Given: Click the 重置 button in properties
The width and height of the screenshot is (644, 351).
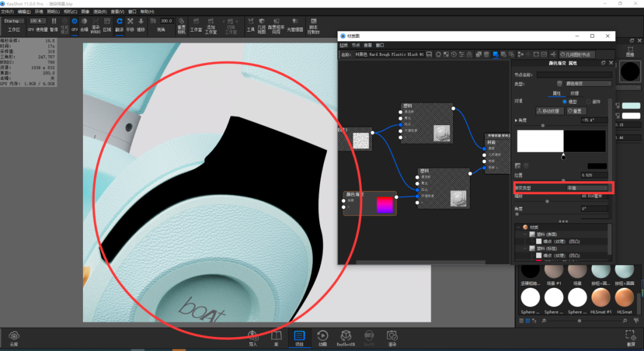Looking at the screenshot, I should click(575, 111).
